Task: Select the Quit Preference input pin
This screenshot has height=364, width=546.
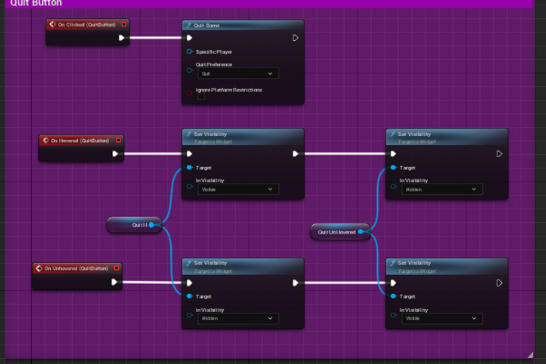Action: point(189,70)
